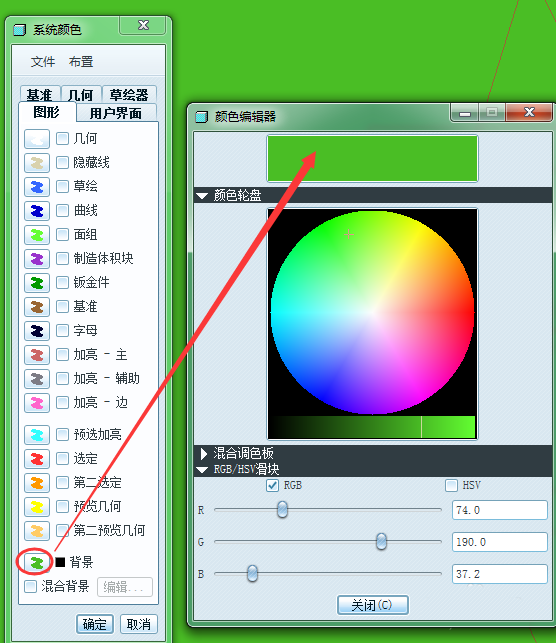Open the 文件 menu
Image resolution: width=556 pixels, height=643 pixels.
click(x=43, y=62)
